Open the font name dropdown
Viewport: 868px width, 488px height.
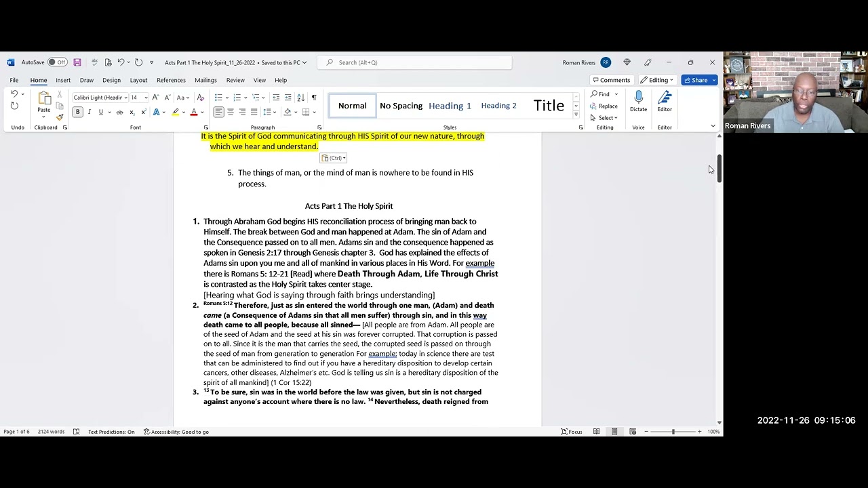tap(125, 98)
